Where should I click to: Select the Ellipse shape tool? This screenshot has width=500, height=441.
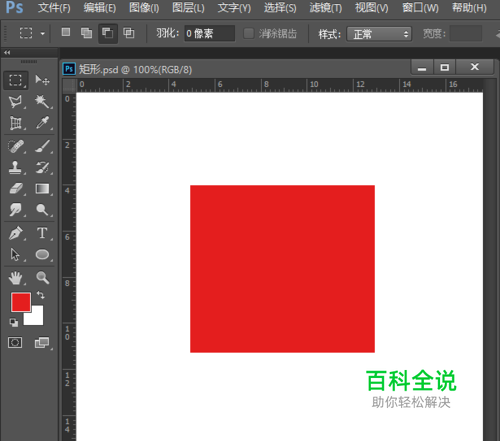(42, 254)
